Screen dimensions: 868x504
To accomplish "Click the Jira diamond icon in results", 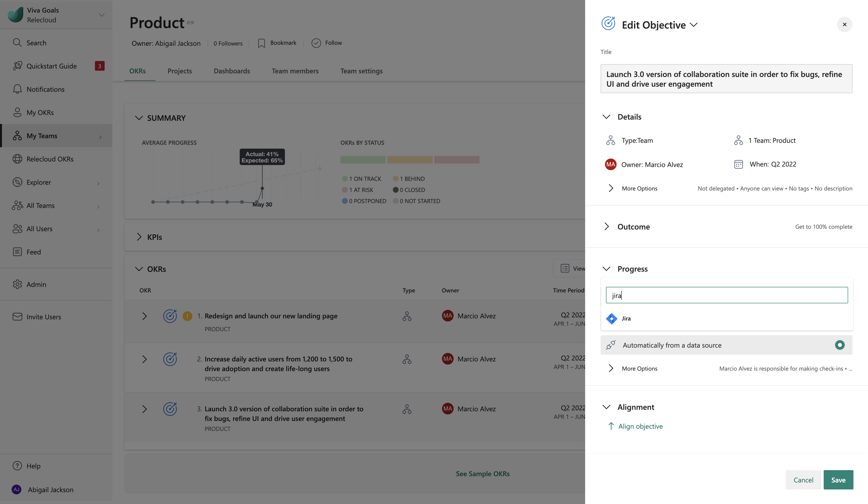I will tap(612, 318).
